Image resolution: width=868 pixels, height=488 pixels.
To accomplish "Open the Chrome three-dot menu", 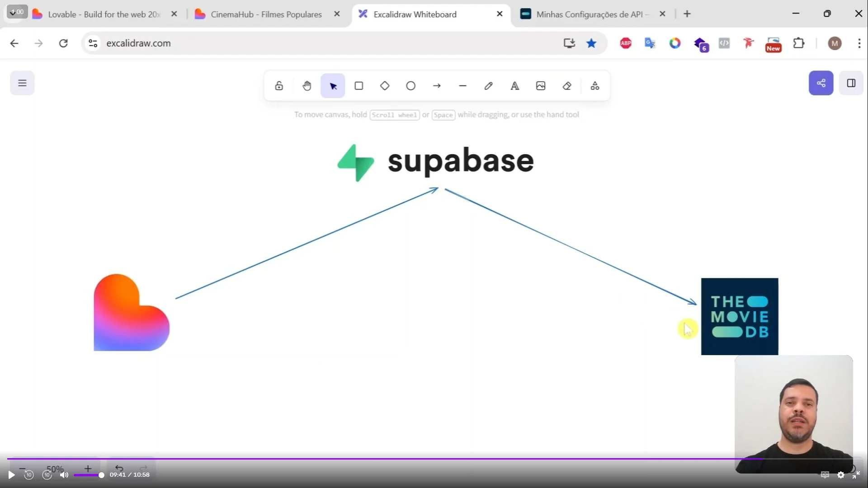I will tap(859, 43).
